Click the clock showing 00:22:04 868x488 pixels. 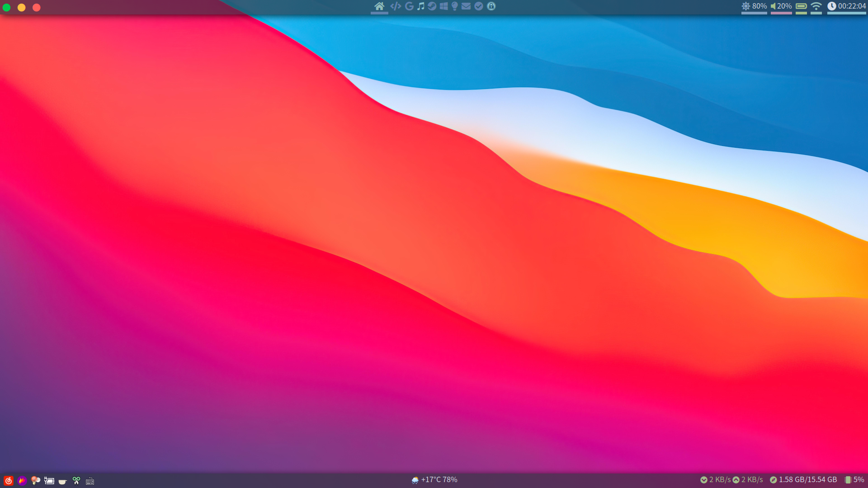[x=846, y=6]
